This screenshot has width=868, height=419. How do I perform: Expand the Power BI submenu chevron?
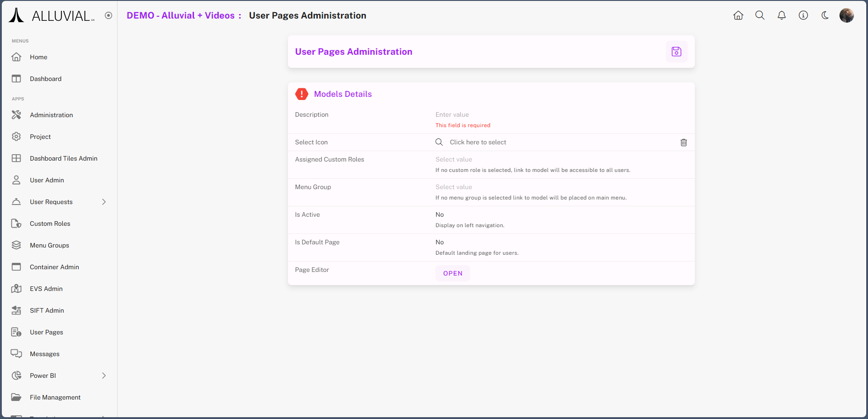click(104, 376)
